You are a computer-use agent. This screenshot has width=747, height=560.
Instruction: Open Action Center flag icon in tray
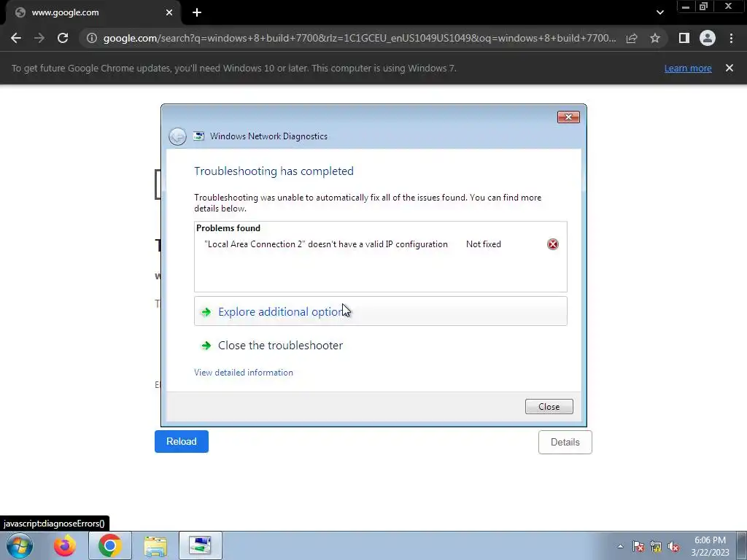(x=638, y=546)
